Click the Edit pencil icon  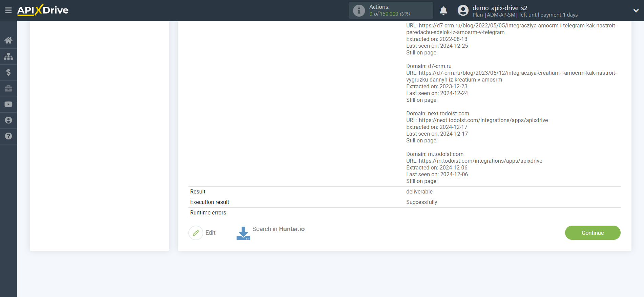(196, 233)
